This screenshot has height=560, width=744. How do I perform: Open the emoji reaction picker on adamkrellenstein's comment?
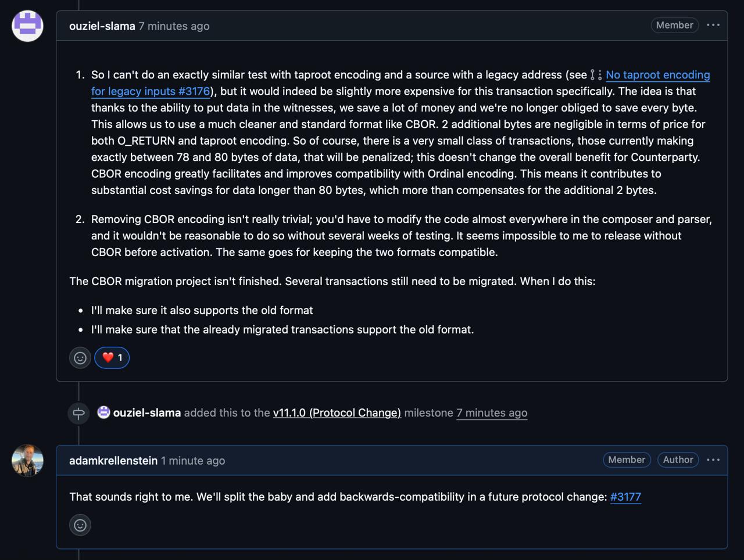pyautogui.click(x=80, y=525)
